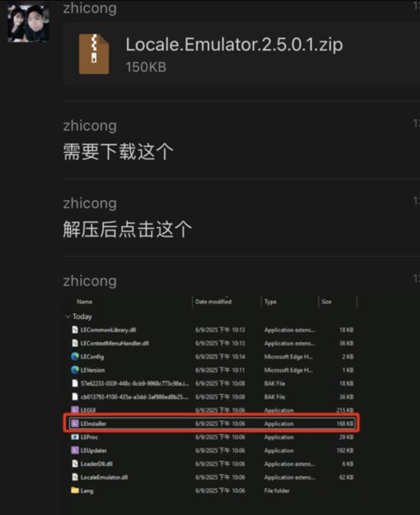Select the file name LEConfig
This screenshot has height=515, width=420.
(x=92, y=357)
